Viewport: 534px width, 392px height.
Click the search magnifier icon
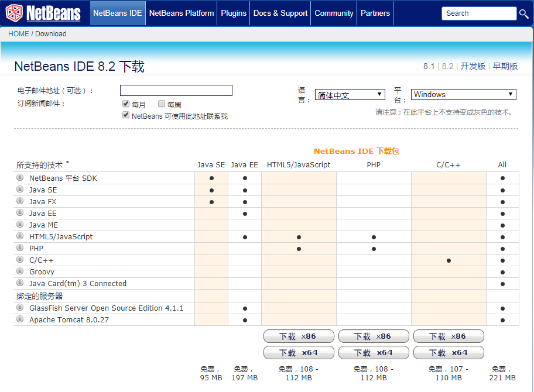point(525,13)
